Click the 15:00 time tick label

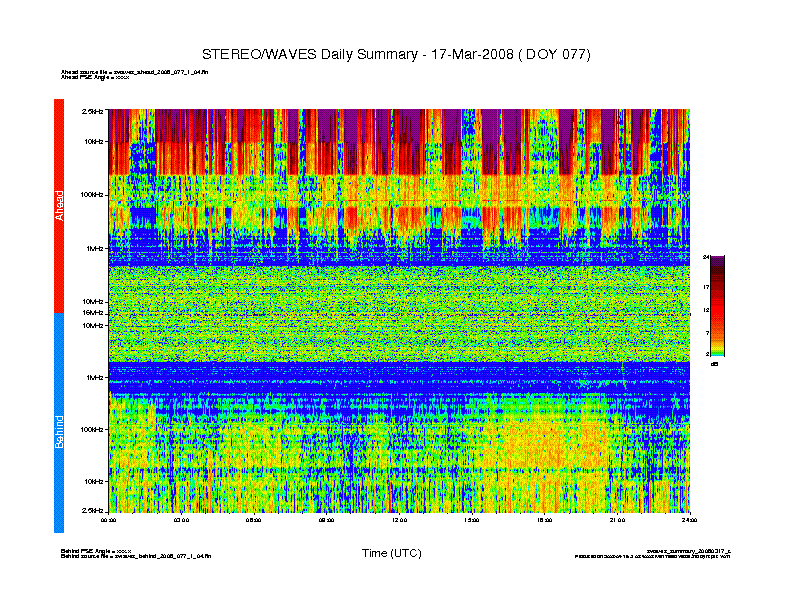pyautogui.click(x=472, y=520)
